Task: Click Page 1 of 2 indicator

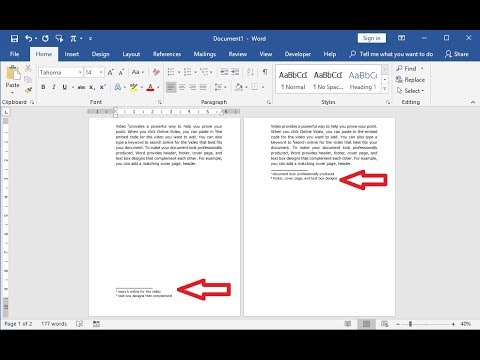Action: (x=18, y=324)
